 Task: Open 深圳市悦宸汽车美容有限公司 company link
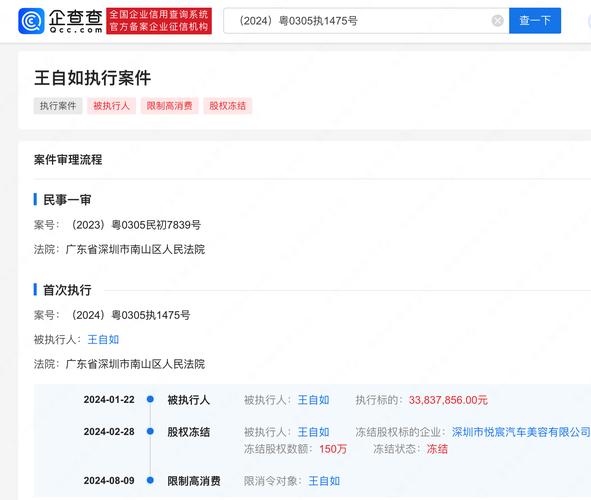pos(521,432)
